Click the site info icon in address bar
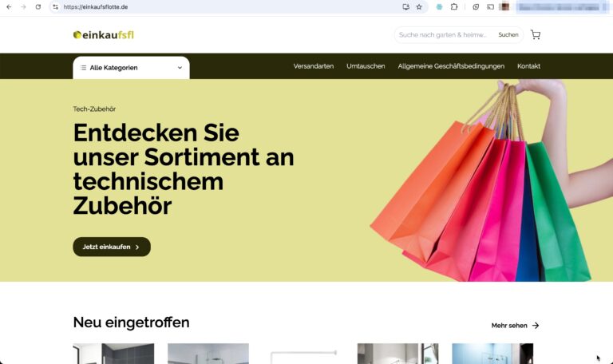The height and width of the screenshot is (364, 613). [x=56, y=7]
